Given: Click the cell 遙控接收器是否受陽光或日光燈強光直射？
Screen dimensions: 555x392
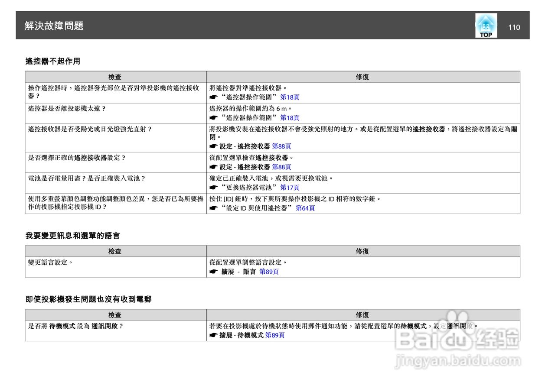Looking at the screenshot, I should pos(115,138).
